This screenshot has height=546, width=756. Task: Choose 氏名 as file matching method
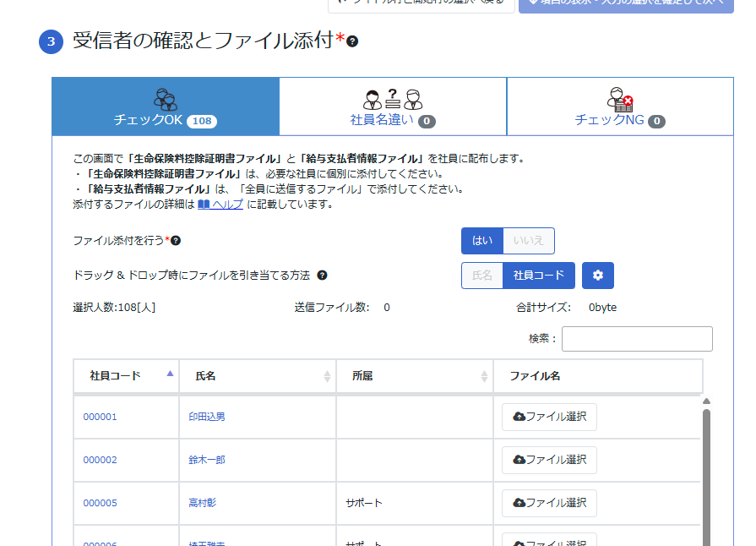tap(482, 276)
